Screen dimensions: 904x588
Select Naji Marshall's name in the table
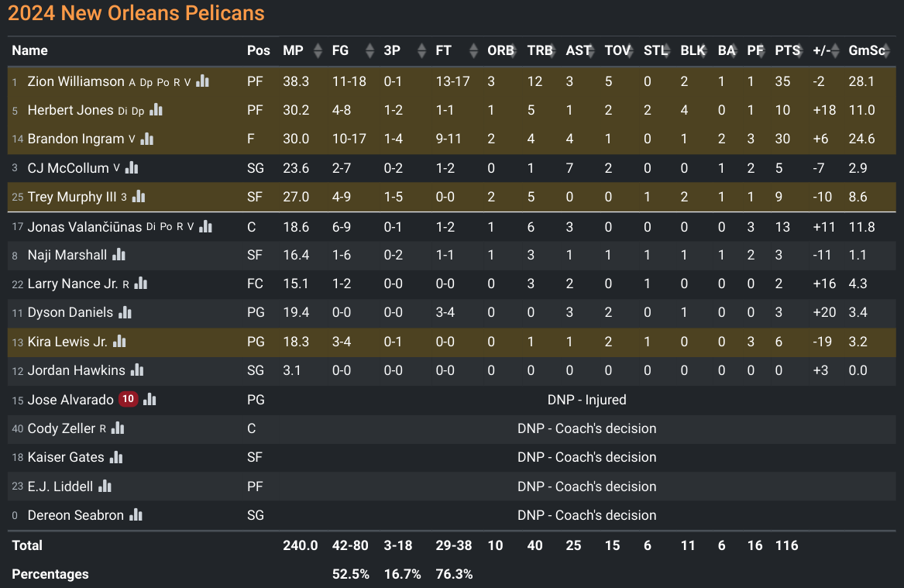tap(67, 255)
